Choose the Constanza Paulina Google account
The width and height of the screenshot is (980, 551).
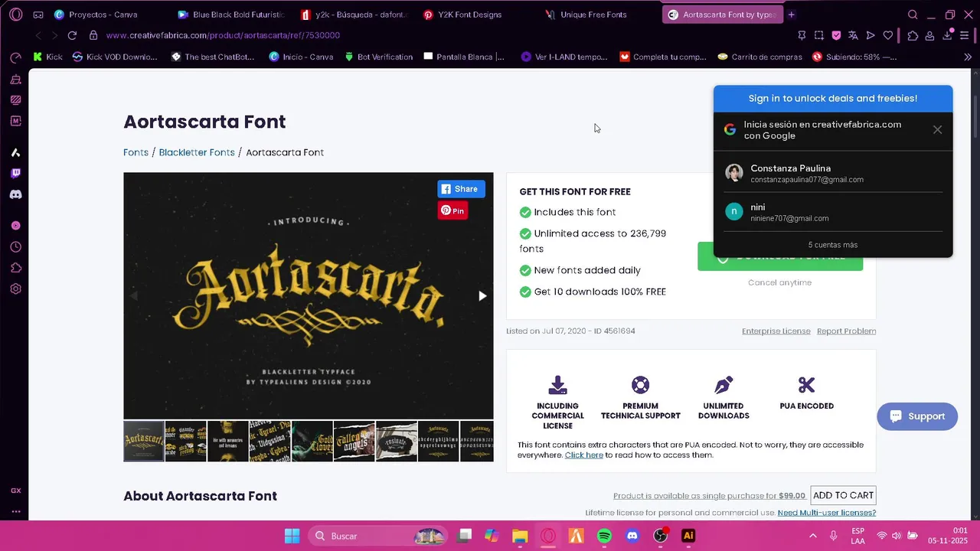coord(833,174)
